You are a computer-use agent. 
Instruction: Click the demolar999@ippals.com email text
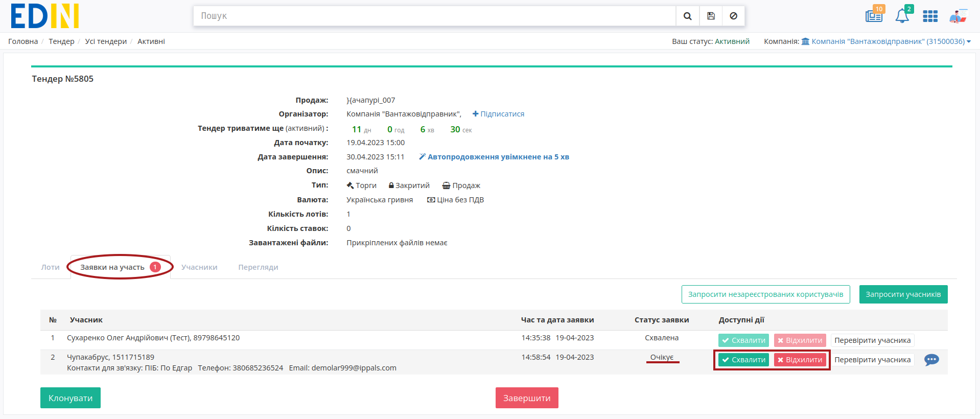point(354,368)
